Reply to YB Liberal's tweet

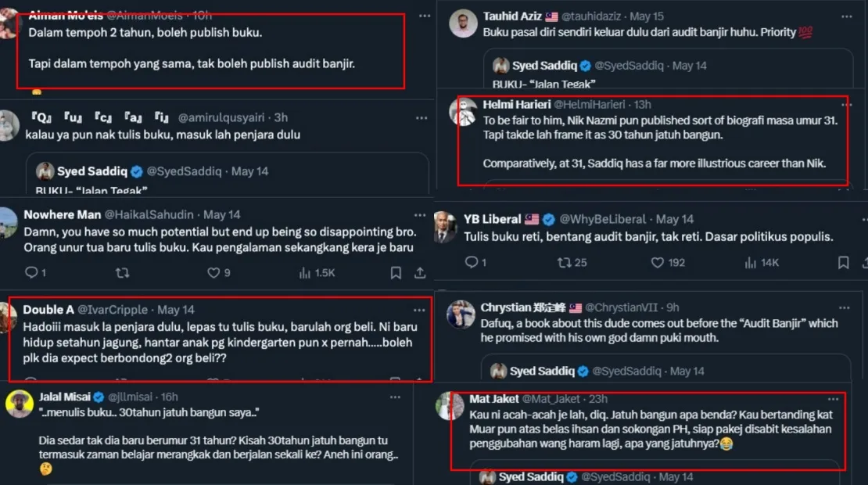tap(471, 263)
